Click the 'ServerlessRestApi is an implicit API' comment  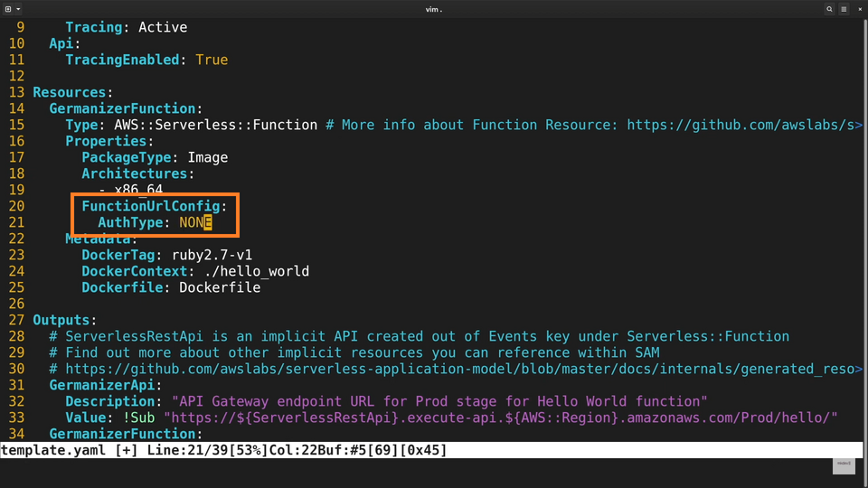coord(419,336)
